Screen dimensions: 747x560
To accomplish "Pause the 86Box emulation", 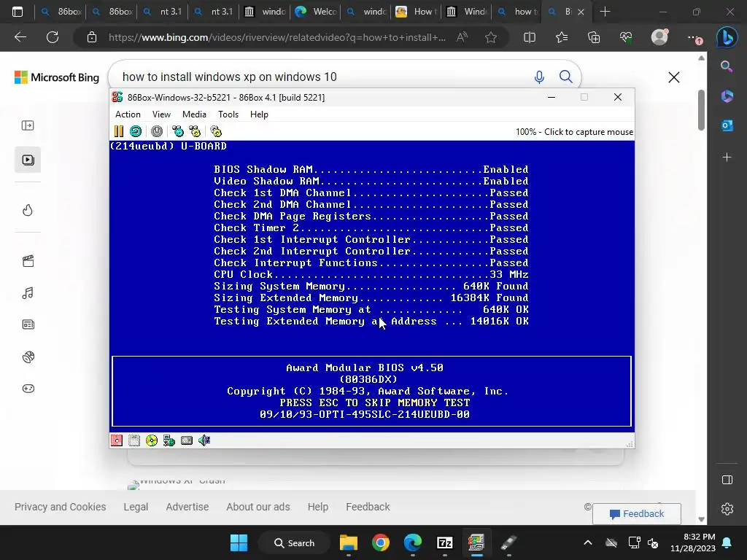I will (119, 131).
